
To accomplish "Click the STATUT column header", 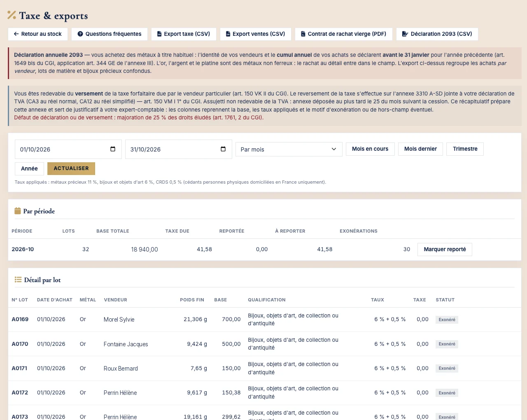I will (445, 300).
